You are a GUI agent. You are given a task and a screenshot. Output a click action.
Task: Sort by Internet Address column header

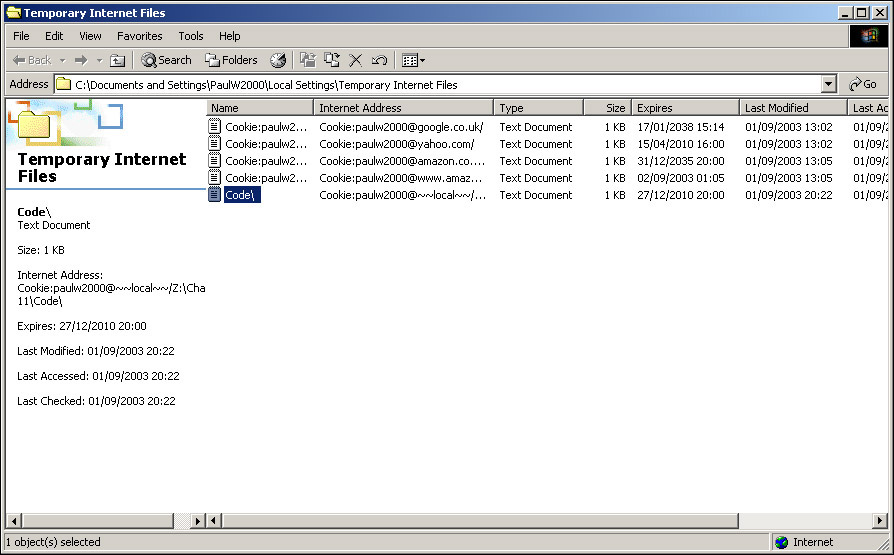click(402, 108)
